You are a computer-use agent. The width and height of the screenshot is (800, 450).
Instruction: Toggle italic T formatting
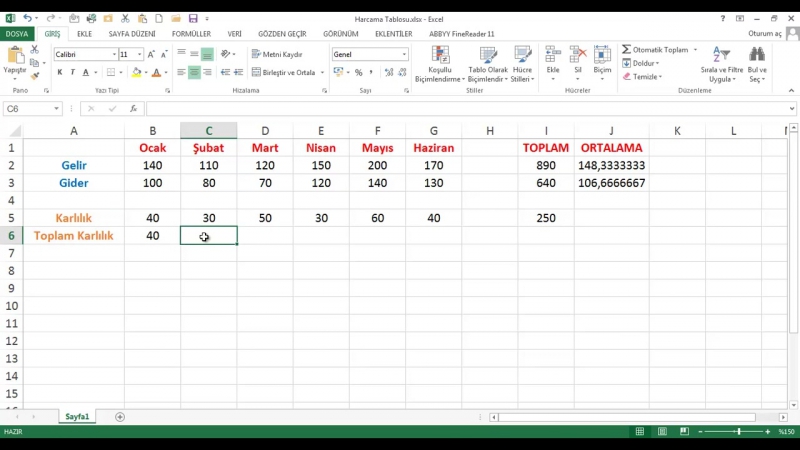72,72
